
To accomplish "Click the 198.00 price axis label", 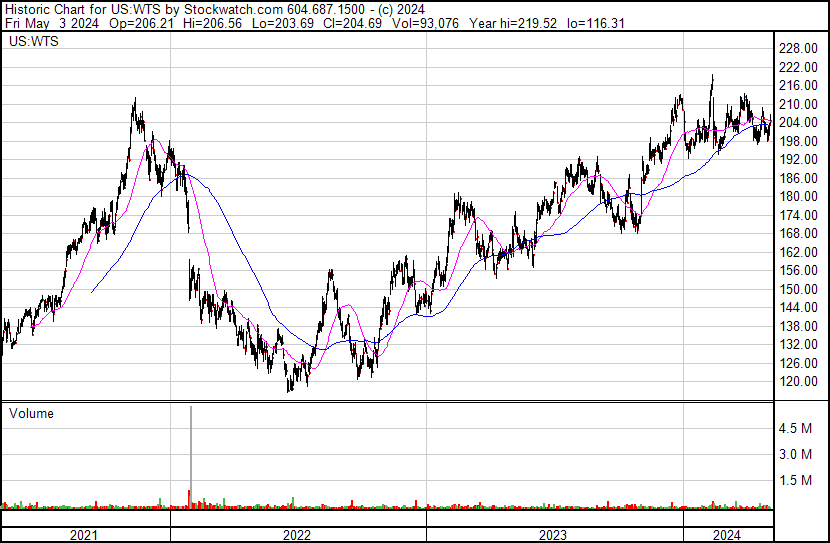I will (798, 141).
